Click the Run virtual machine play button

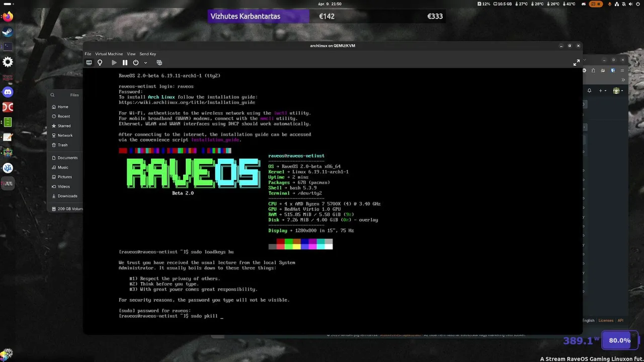click(114, 62)
